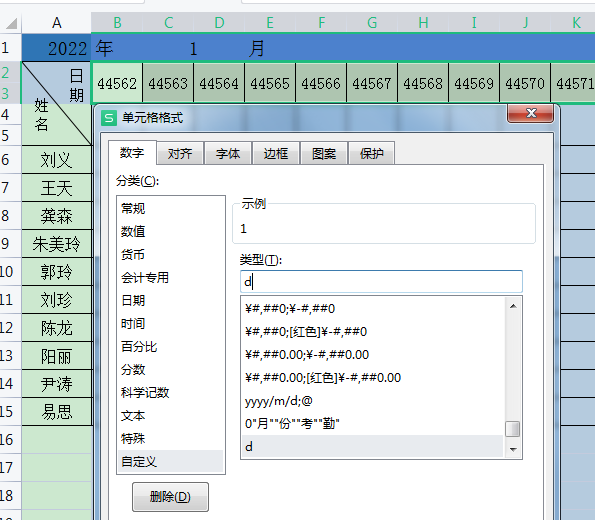Select format 0"月""份""考""勤"

[373, 424]
